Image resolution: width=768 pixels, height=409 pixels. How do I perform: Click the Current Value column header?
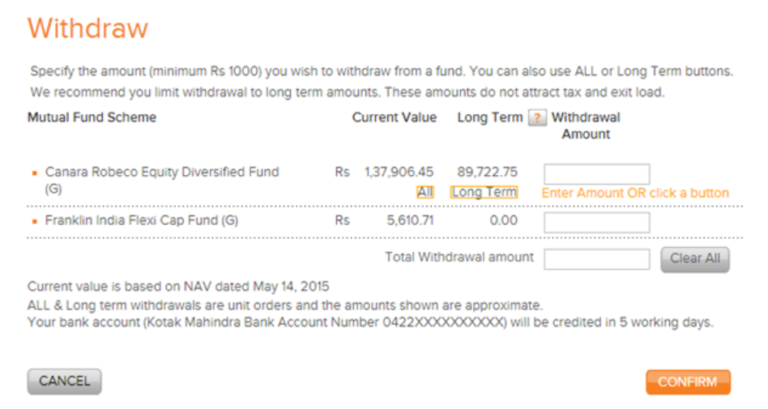click(394, 117)
